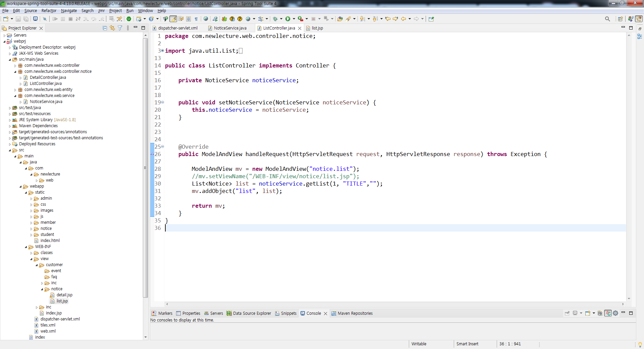The height and width of the screenshot is (349, 644).
Task: Close the ListController.java tab
Action: click(300, 28)
